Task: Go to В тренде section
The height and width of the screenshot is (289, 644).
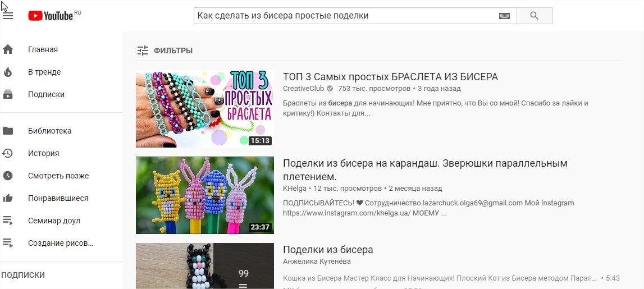Action: (x=44, y=72)
